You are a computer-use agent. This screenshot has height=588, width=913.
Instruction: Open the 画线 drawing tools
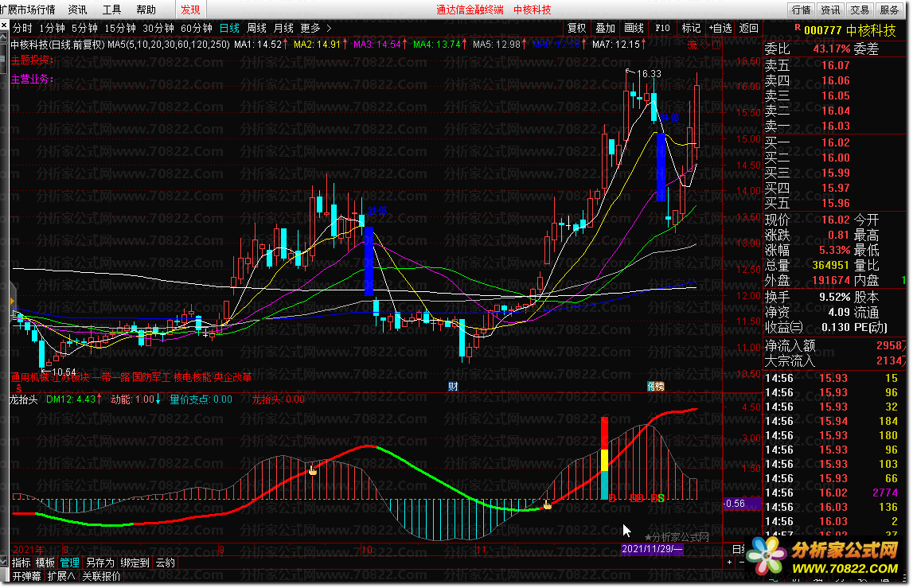634,28
